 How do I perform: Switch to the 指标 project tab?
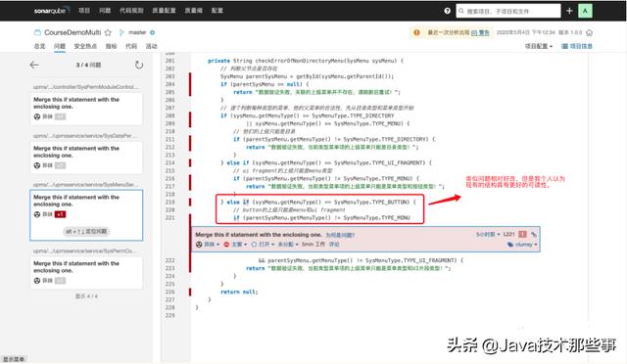coord(111,46)
